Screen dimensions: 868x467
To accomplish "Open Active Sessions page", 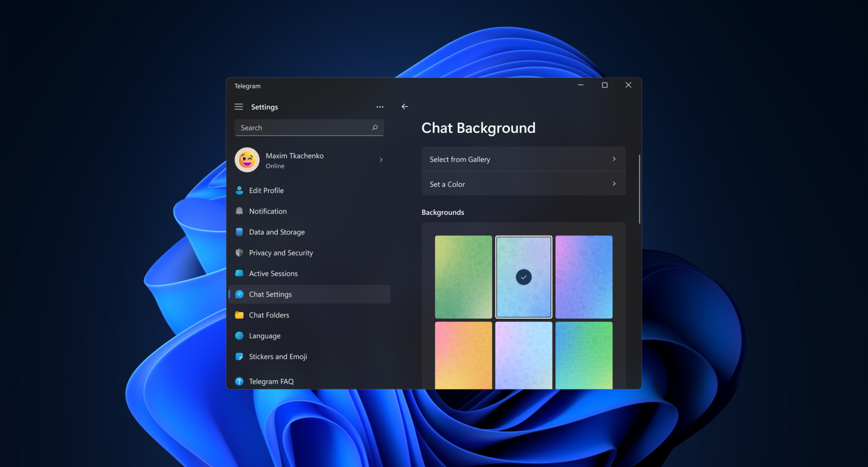I will pos(309,273).
